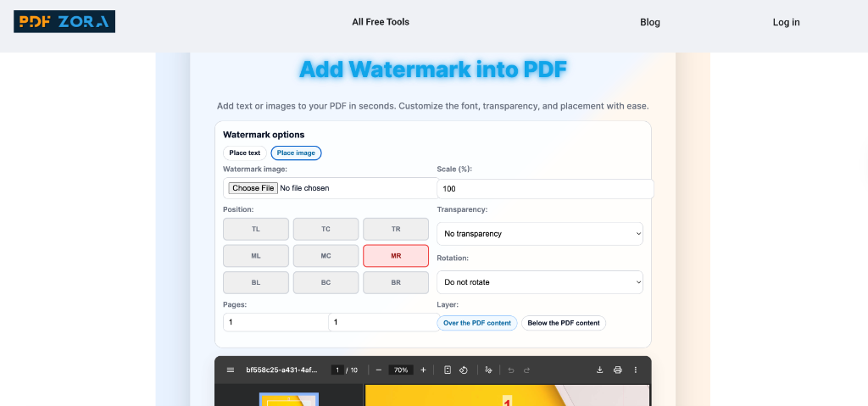This screenshot has height=406, width=868.
Task: Set position to BR
Action: pos(396,282)
